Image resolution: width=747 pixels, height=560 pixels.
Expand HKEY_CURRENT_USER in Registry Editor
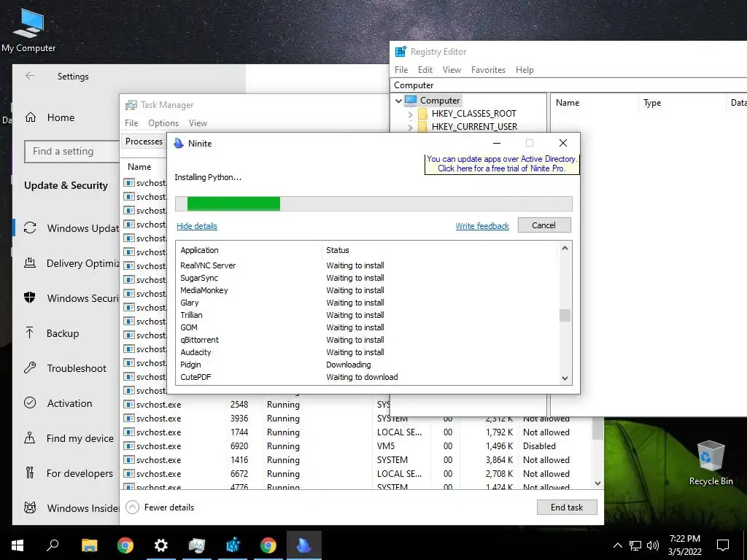coord(410,127)
